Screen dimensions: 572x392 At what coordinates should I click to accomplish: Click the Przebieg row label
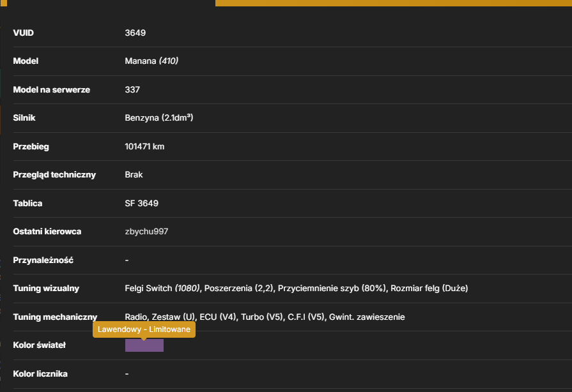pos(31,146)
